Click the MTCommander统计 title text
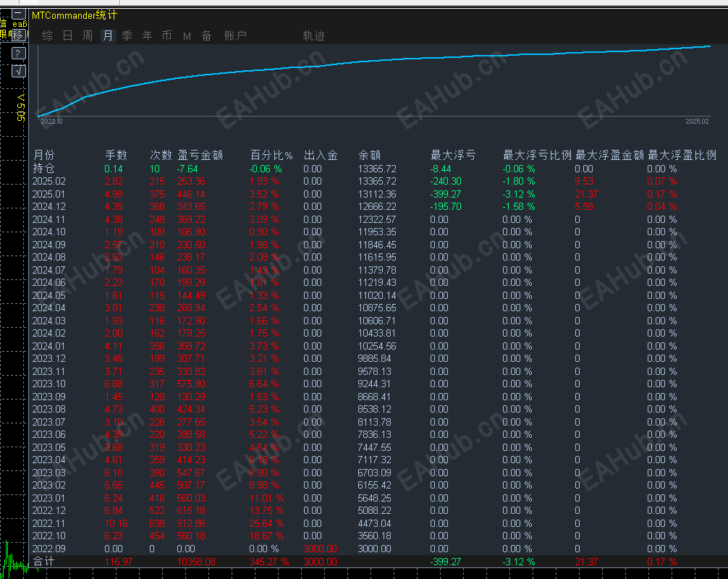 [x=75, y=15]
